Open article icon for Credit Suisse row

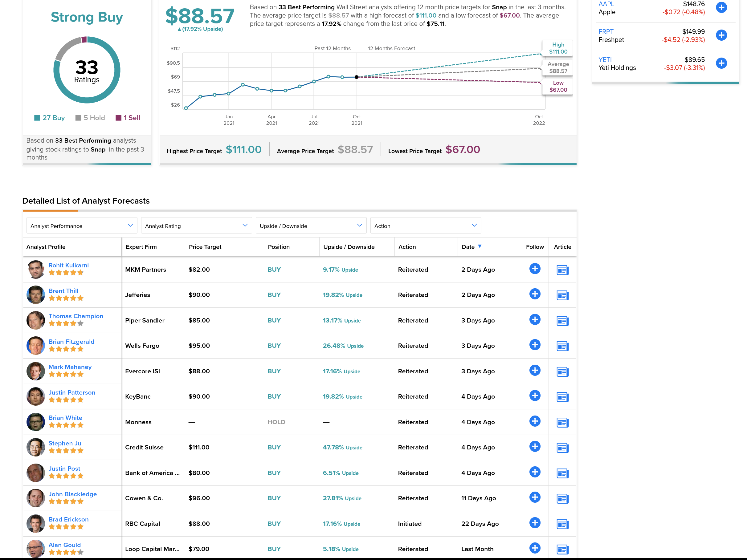pos(563,448)
